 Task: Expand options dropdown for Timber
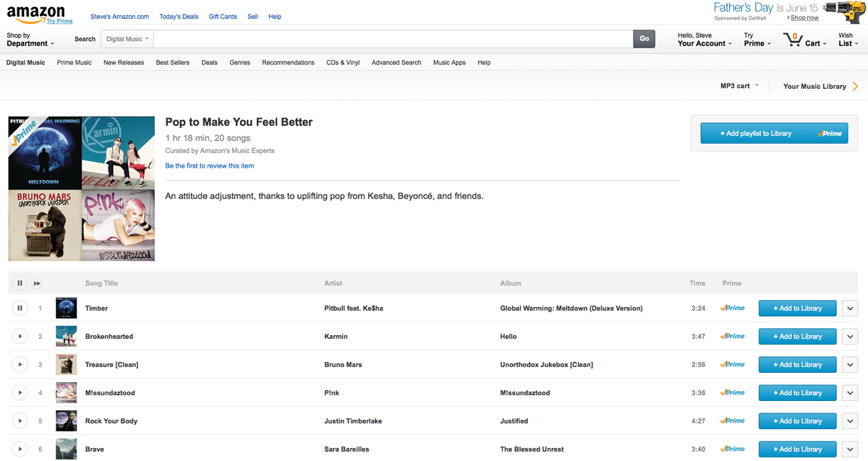(x=850, y=309)
